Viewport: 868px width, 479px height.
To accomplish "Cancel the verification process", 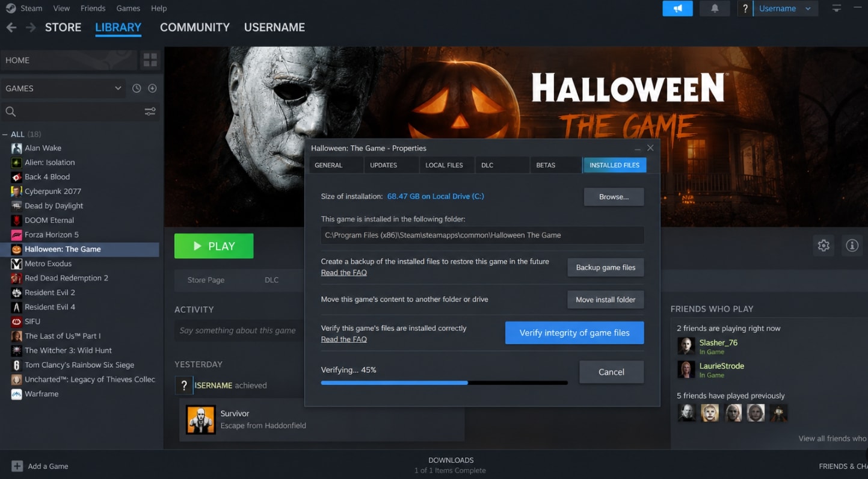I will [x=611, y=372].
